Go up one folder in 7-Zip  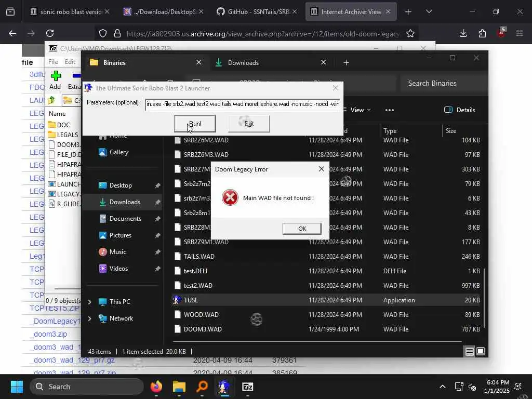(x=52, y=100)
